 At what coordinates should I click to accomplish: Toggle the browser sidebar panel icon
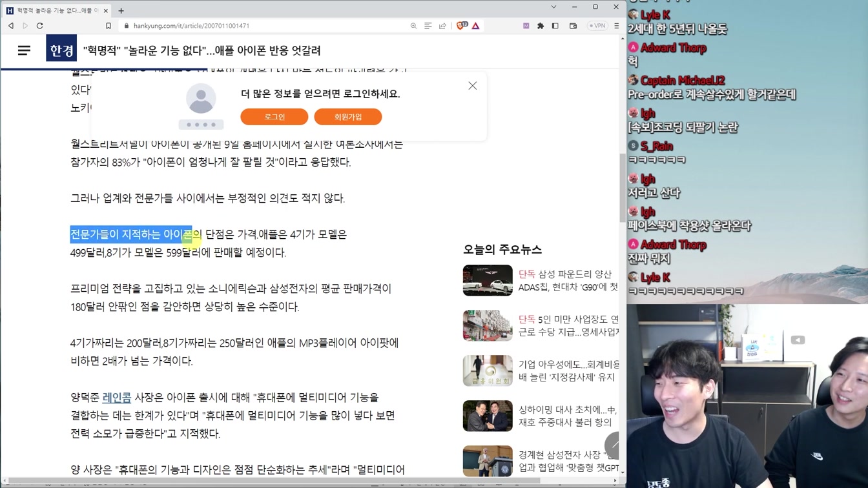555,26
